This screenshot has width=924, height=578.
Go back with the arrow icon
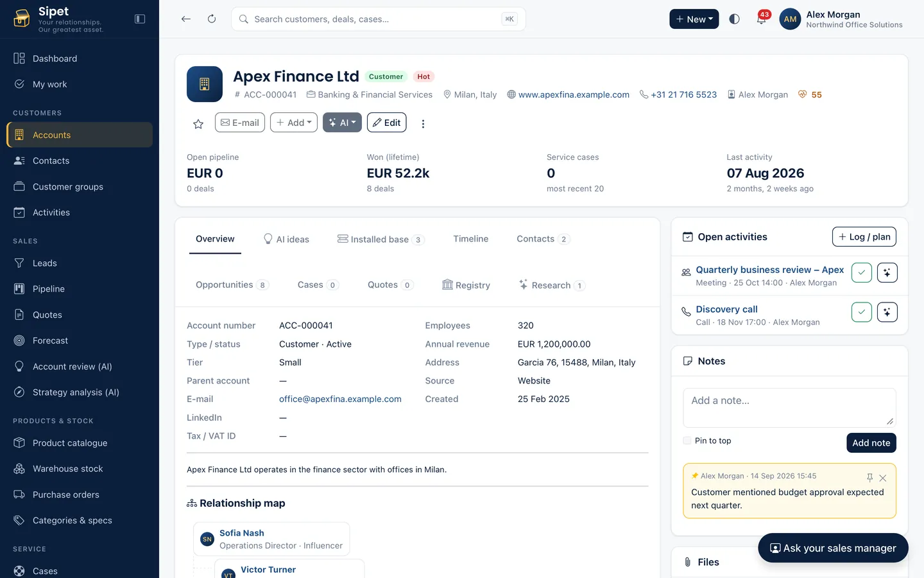[186, 19]
